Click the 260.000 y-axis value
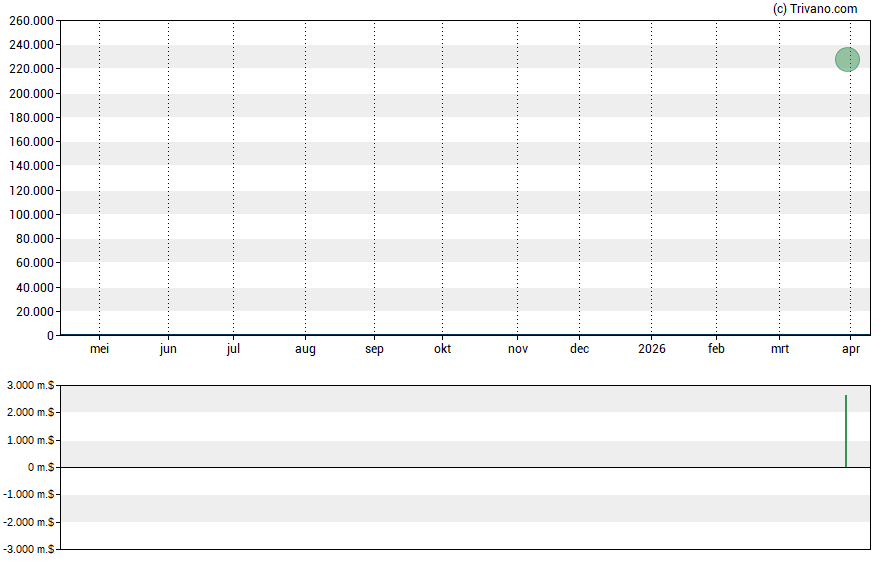 (31, 21)
